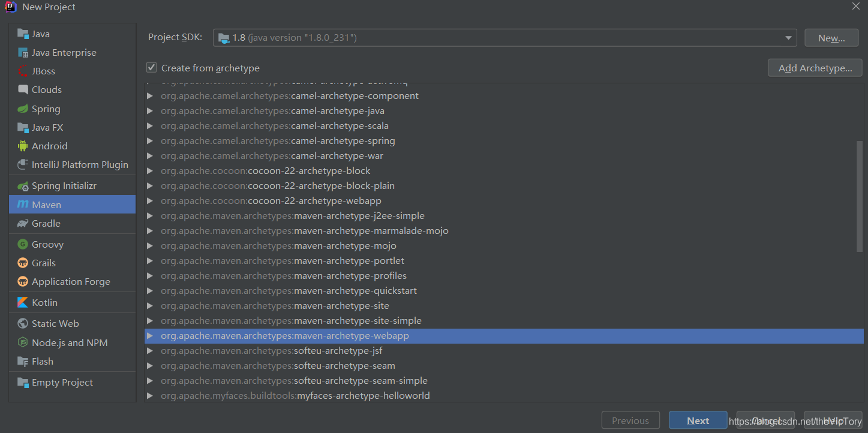Image resolution: width=868 pixels, height=433 pixels.
Task: Expand myfaces-archetype-helloworld node
Action: coord(149,396)
